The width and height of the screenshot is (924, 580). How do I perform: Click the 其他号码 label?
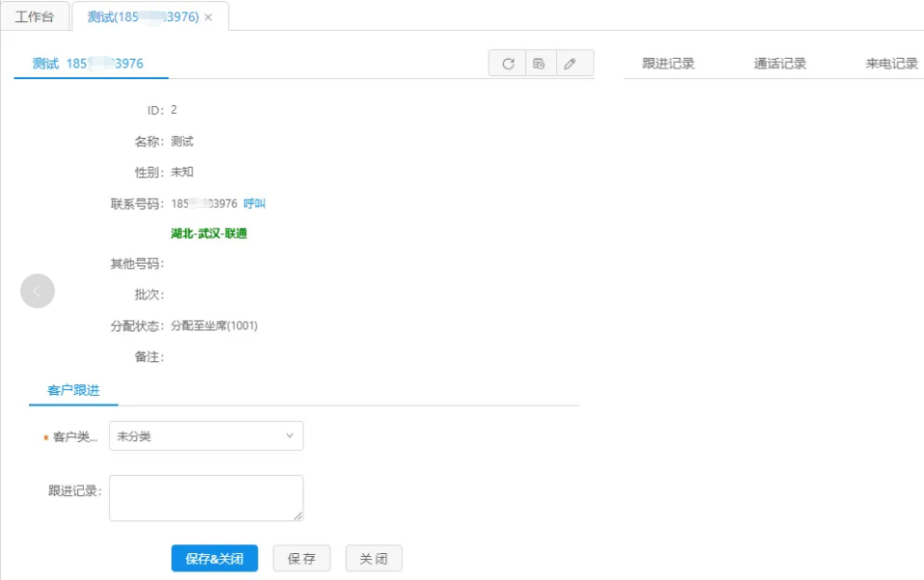coord(137,263)
